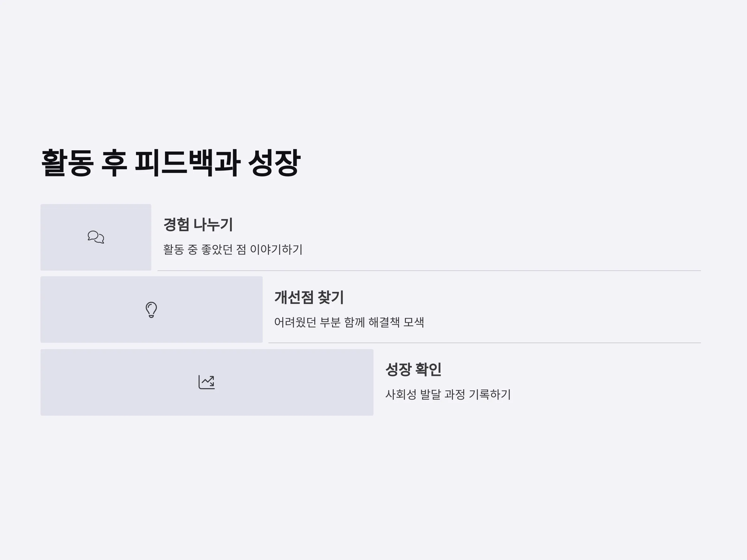
Task: Select the 성장 확인 heading
Action: 413,369
